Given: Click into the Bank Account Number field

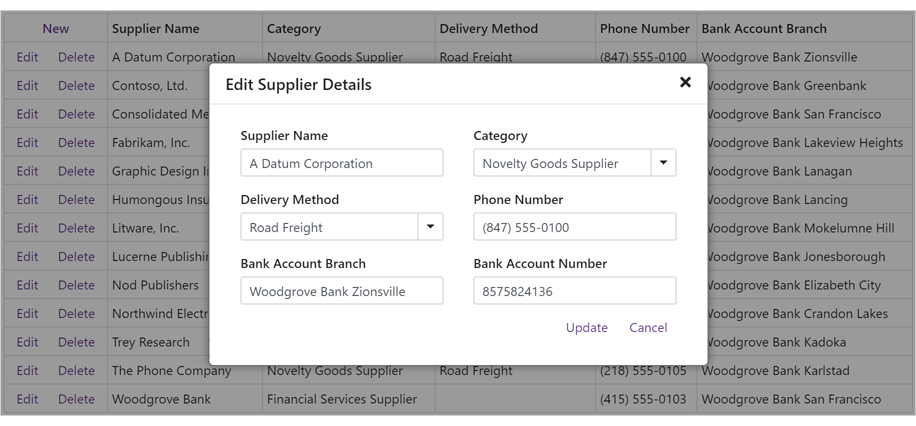Looking at the screenshot, I should [574, 291].
